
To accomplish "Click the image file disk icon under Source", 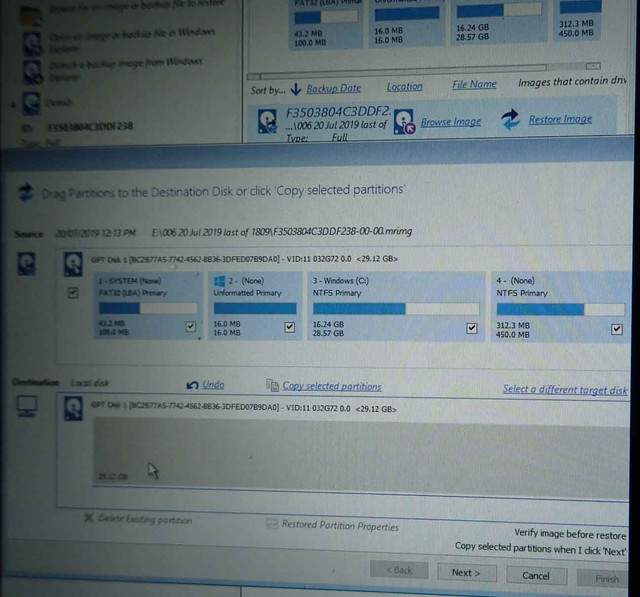I will (x=27, y=264).
